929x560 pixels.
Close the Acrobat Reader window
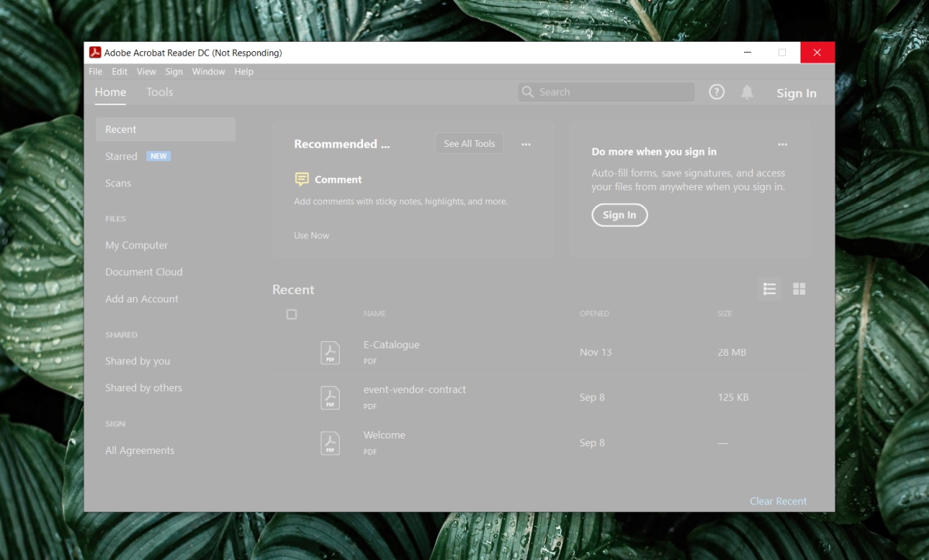tap(818, 53)
